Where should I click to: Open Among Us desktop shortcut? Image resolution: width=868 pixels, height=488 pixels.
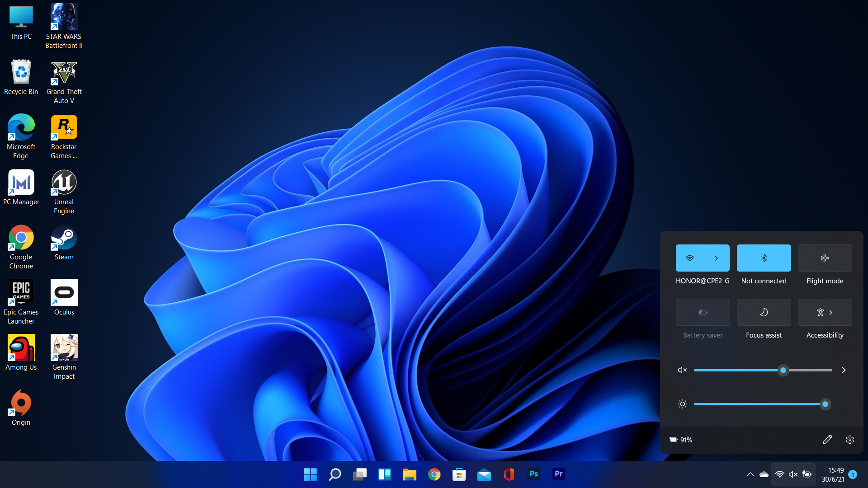[21, 352]
